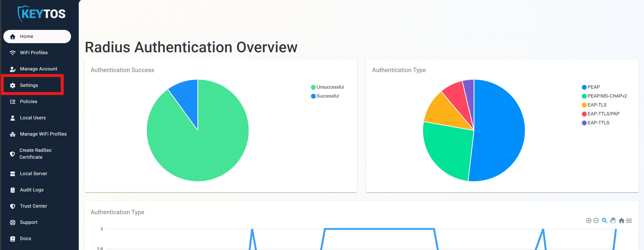The height and width of the screenshot is (250, 644).
Task: Click the Local Server icon
Action: 12,174
